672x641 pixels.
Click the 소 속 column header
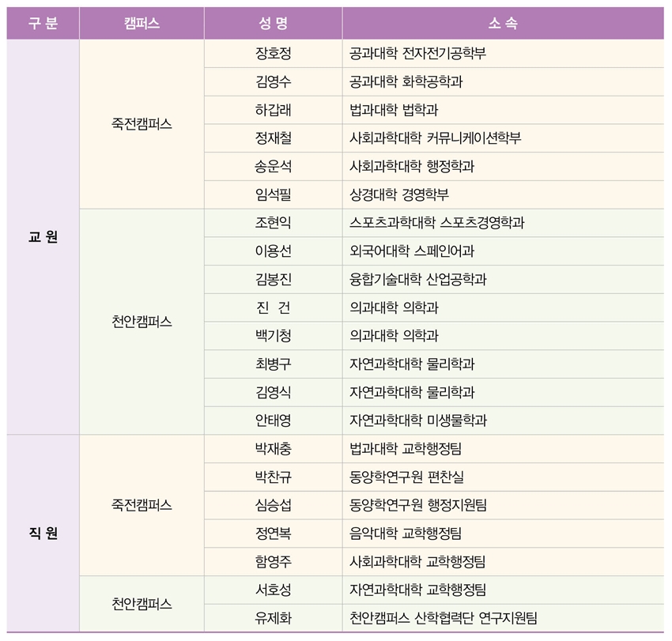pos(503,23)
